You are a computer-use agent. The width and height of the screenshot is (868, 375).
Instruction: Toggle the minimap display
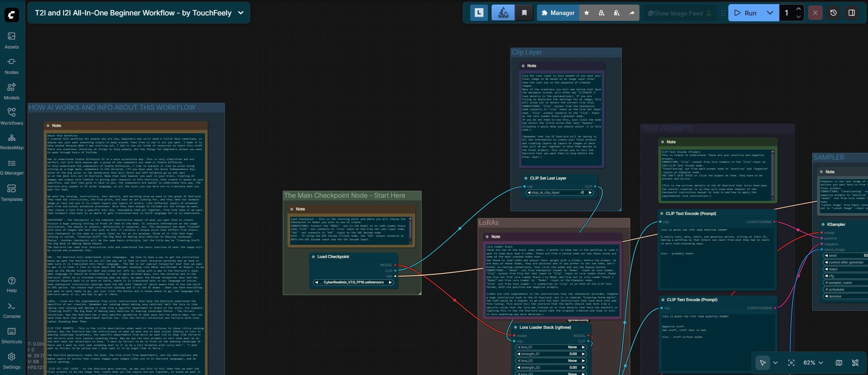[839, 363]
